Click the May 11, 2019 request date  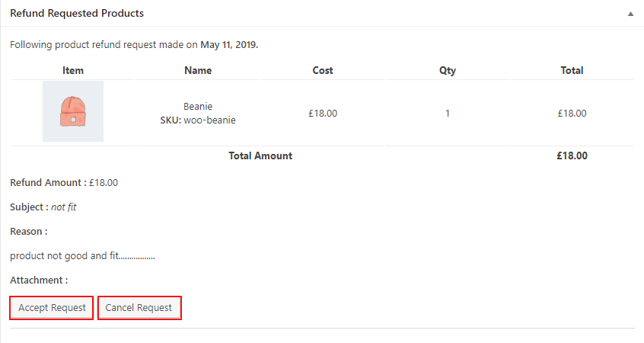pos(228,45)
